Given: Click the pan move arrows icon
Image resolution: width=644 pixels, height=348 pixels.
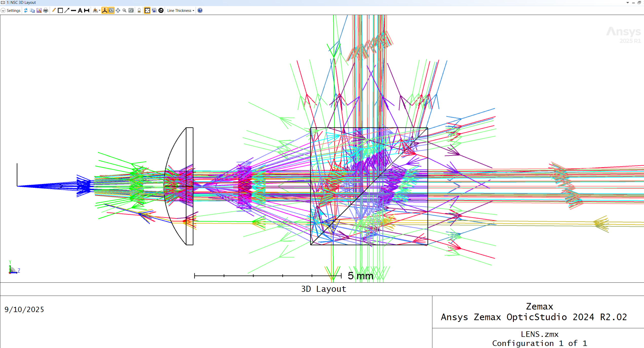Looking at the screenshot, I should tap(118, 11).
